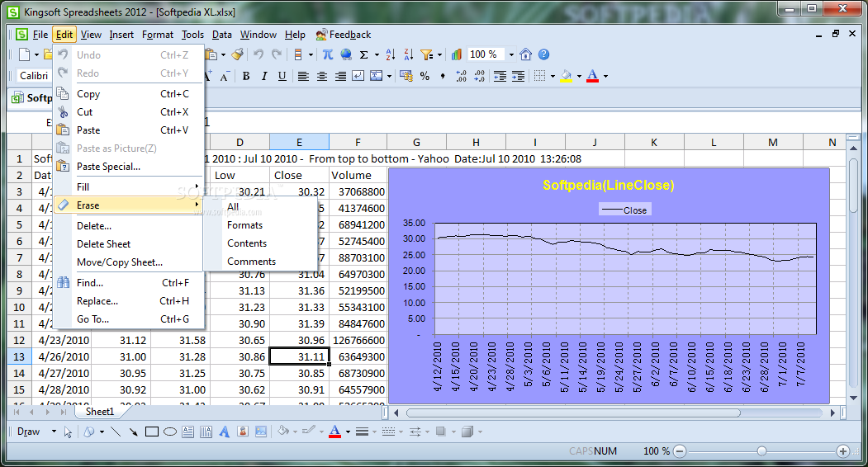The image size is (868, 467).
Task: Apply red font color in formatting toolbar
Action: [592, 76]
